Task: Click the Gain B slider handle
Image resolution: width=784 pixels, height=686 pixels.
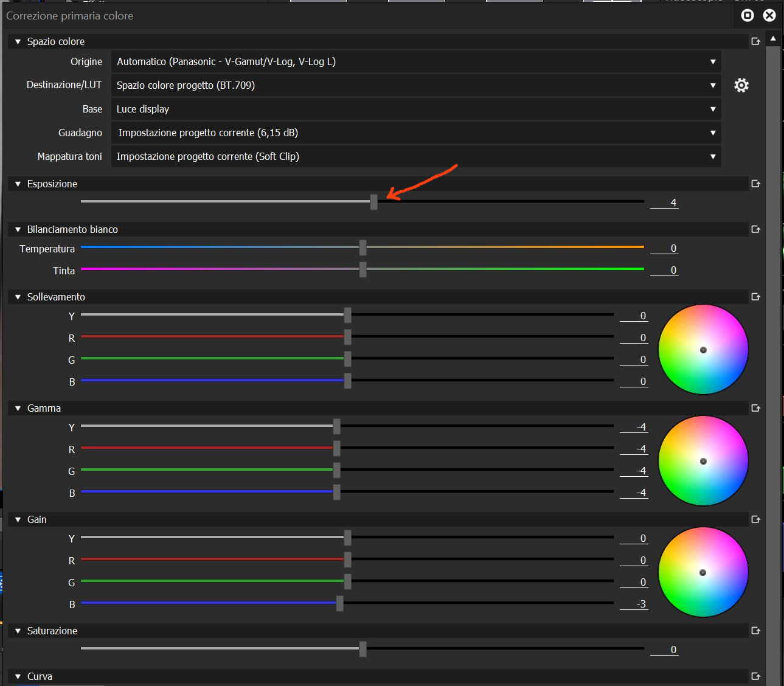Action: click(340, 603)
